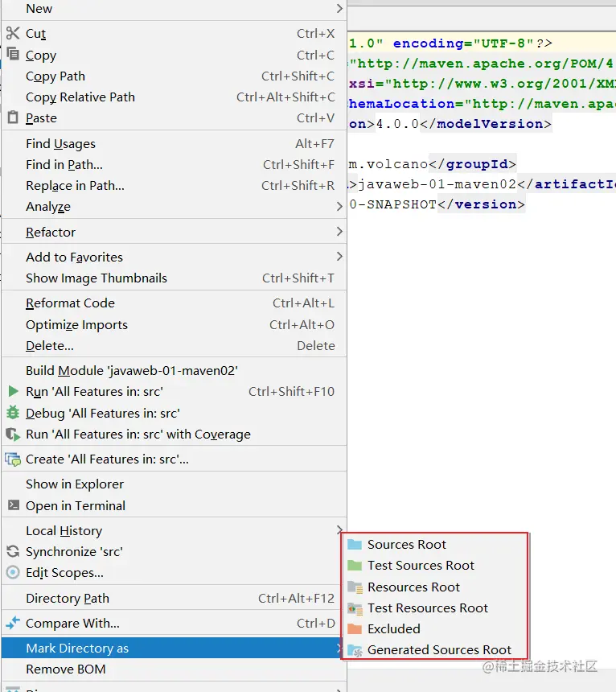Image resolution: width=616 pixels, height=692 pixels.
Task: Click the Run with Coverage shield icon
Action: coord(13,435)
